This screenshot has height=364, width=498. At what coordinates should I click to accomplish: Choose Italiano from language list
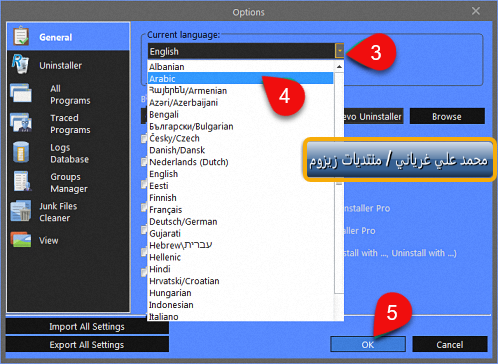pyautogui.click(x=240, y=316)
